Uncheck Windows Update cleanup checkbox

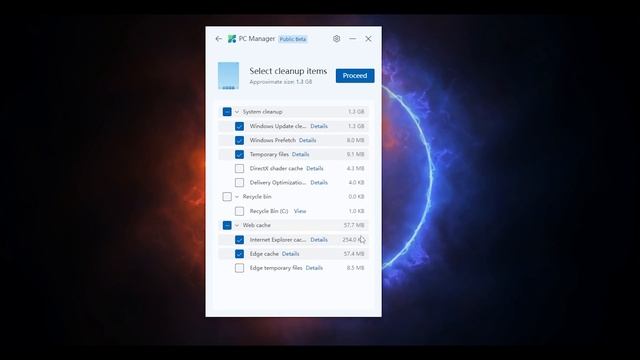(240, 126)
